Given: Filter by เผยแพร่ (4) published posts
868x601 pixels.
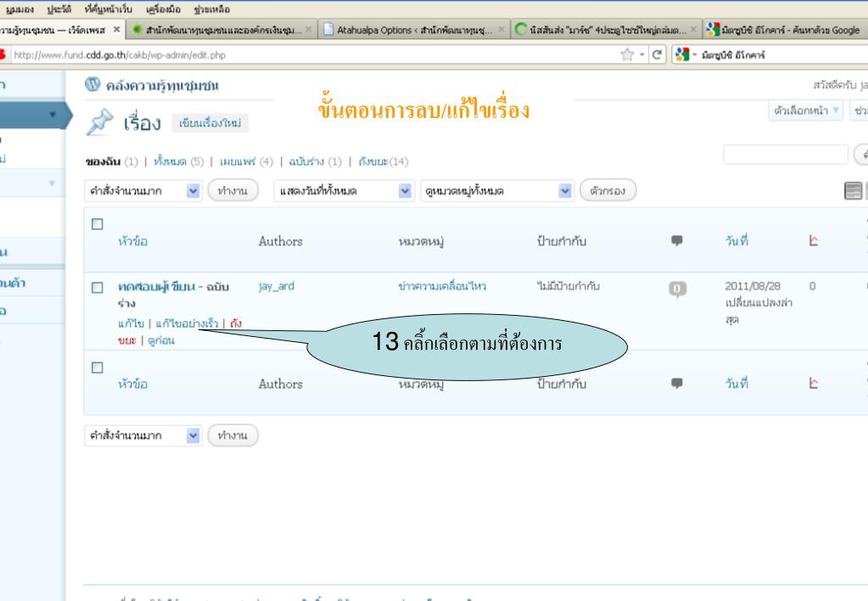Looking at the screenshot, I should (x=246, y=161).
